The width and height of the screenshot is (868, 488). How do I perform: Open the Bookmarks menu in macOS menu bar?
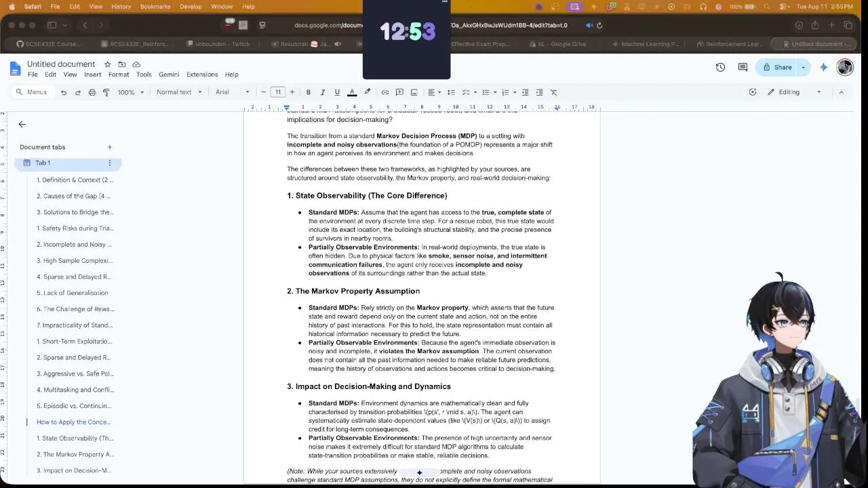[155, 6]
